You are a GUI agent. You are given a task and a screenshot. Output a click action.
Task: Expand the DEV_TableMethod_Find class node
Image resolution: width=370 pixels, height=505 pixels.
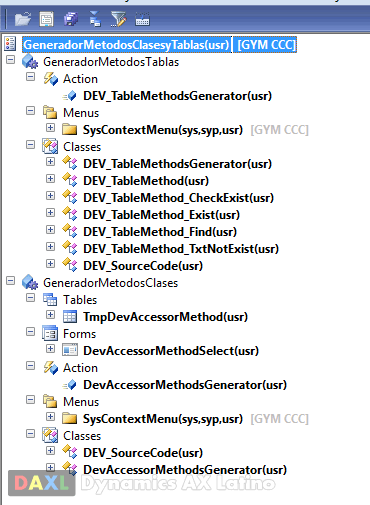(50, 229)
